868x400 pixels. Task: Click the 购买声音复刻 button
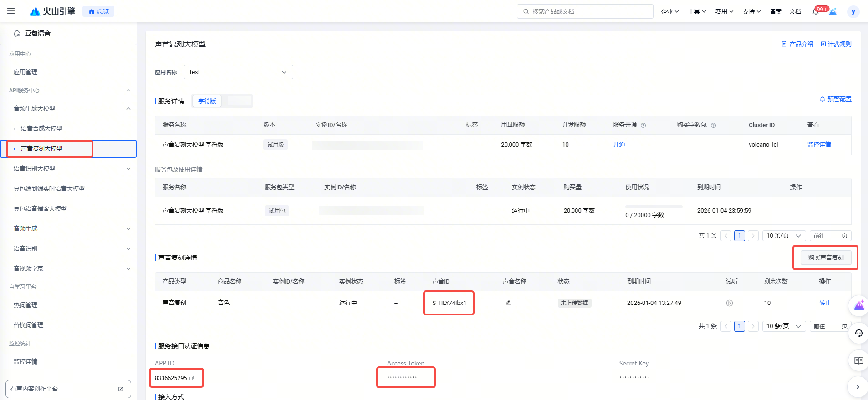pos(825,258)
